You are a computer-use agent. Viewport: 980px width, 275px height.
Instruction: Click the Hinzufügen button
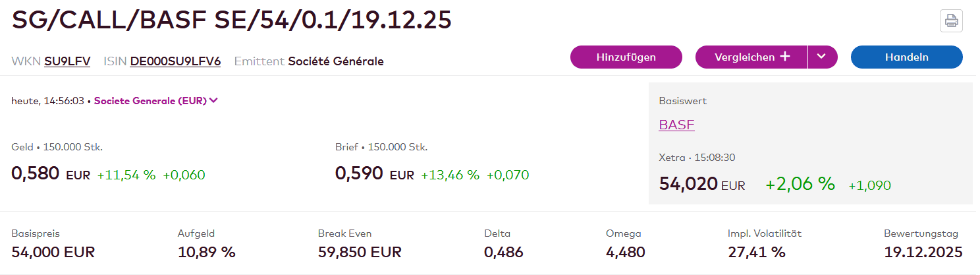(626, 57)
